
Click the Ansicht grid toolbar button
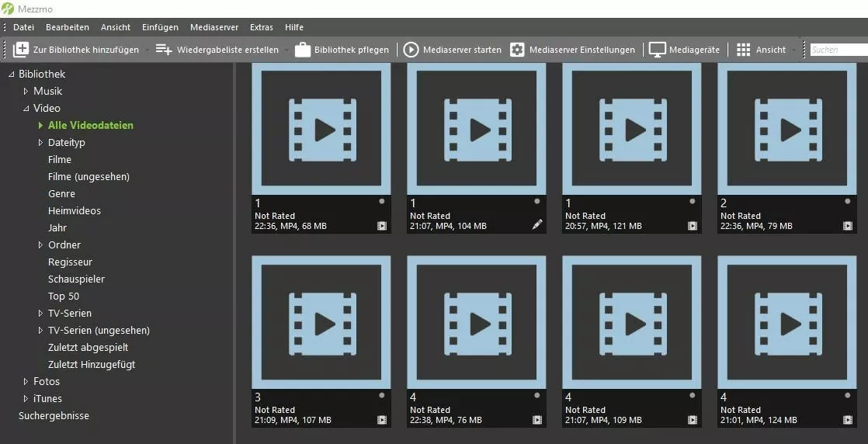point(761,50)
